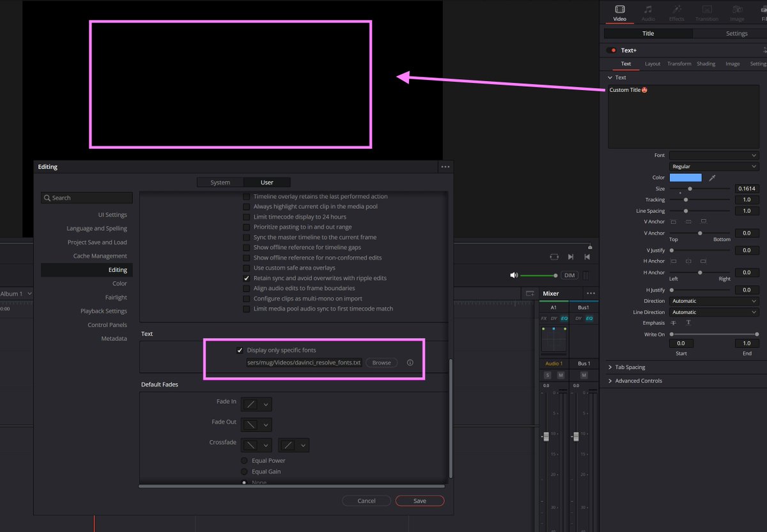767x532 pixels.
Task: Click the loop playback icon
Action: 554,257
